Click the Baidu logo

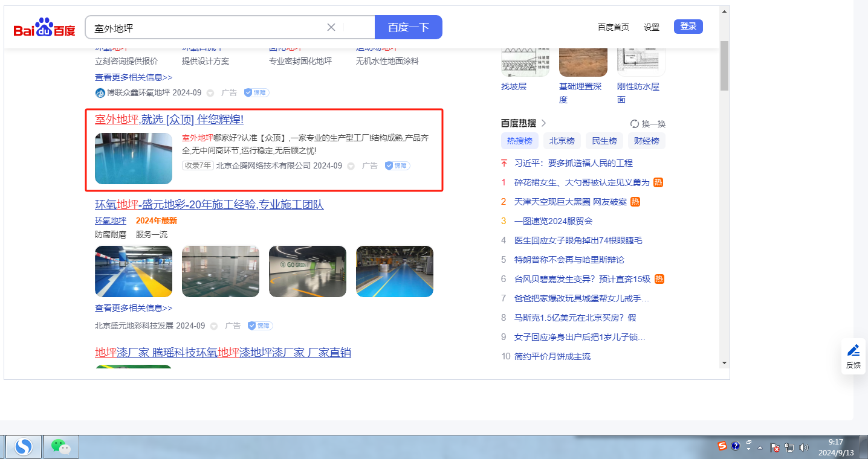[x=45, y=28]
